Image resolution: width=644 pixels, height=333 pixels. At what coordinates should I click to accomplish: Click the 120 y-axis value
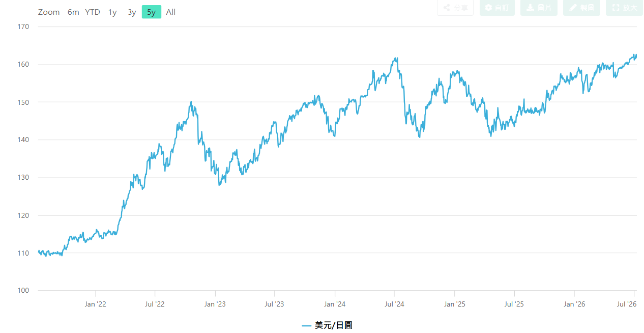click(x=24, y=215)
